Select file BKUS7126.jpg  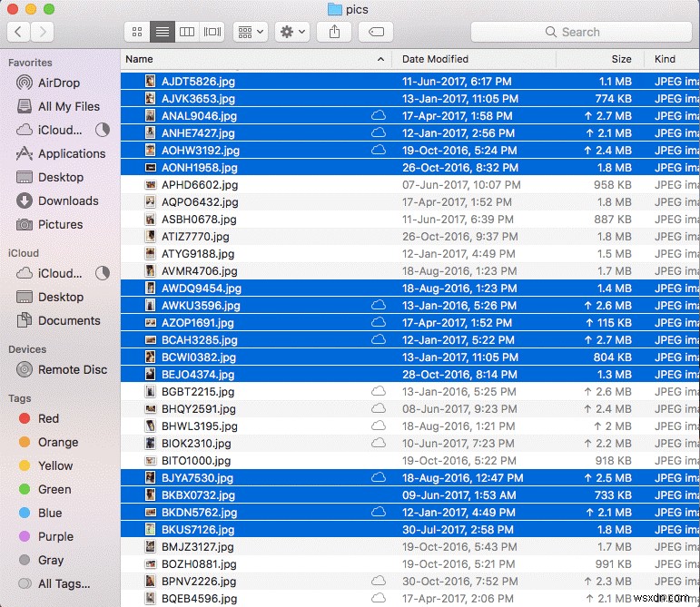[x=409, y=530]
